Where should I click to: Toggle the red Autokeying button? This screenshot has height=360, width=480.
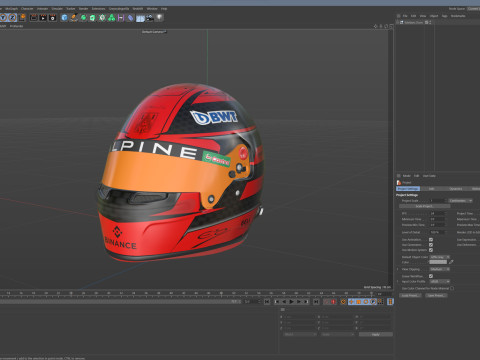point(333,302)
